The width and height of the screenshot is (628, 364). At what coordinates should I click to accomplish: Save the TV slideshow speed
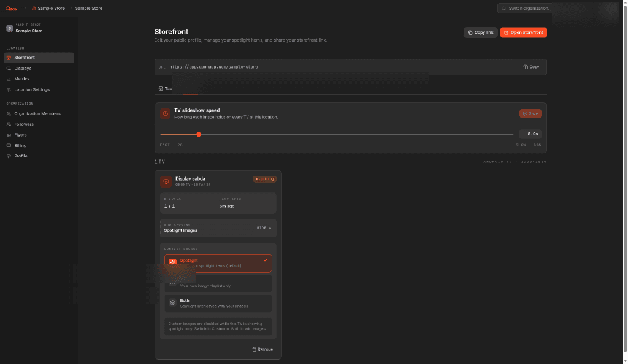(x=530, y=113)
